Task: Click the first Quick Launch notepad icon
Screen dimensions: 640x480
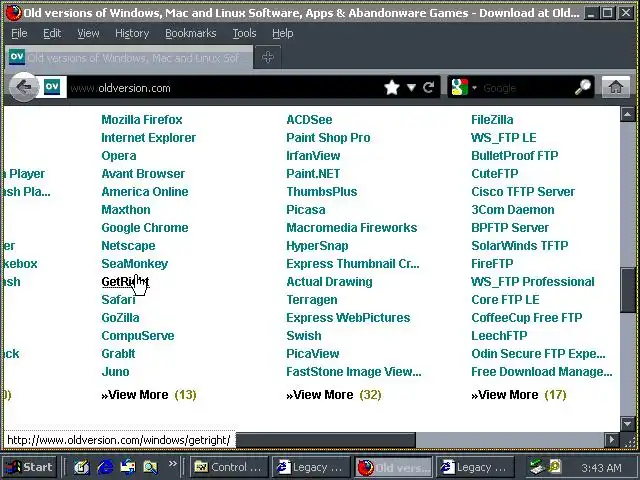Action: point(82,467)
